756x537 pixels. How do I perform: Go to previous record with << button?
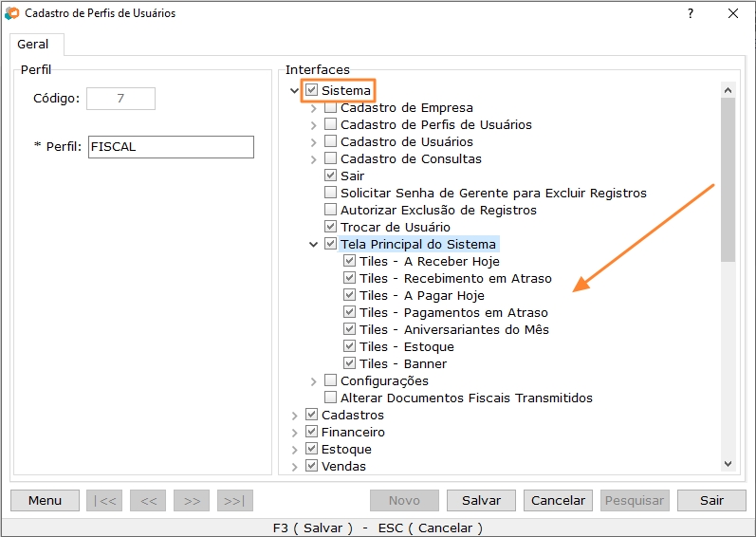148,500
